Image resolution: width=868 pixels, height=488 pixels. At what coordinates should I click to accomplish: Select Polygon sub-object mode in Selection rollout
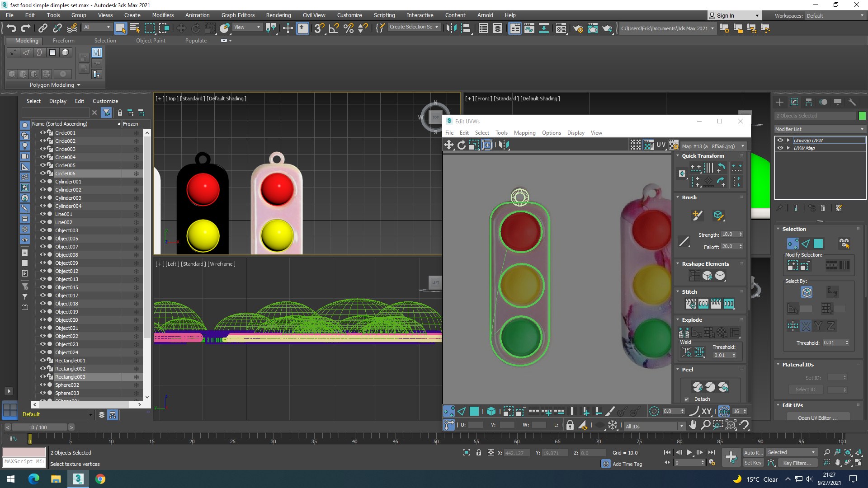pos(818,244)
